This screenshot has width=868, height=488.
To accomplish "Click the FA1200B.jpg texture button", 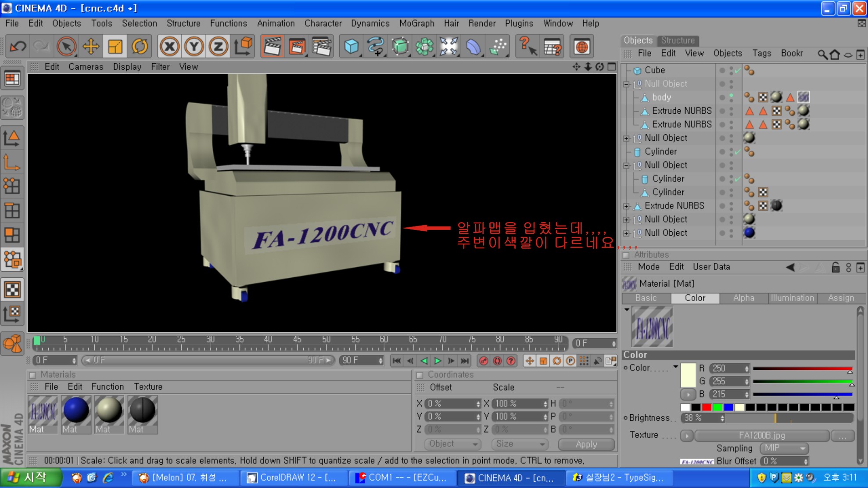I will click(x=762, y=435).
